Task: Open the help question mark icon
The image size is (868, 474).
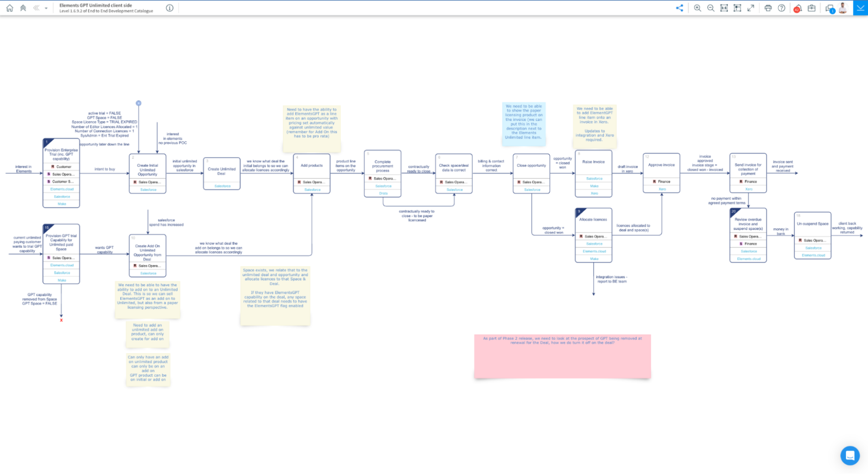Action: [x=781, y=8]
